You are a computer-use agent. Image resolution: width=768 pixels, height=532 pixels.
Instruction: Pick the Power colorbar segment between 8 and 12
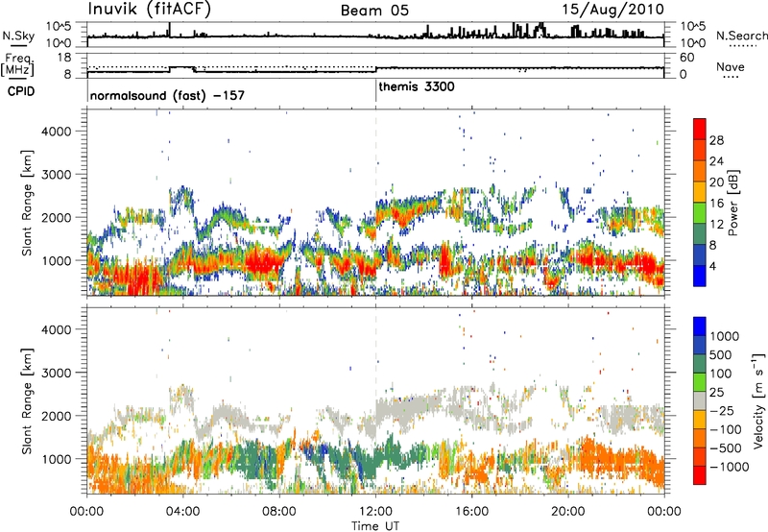(700, 234)
